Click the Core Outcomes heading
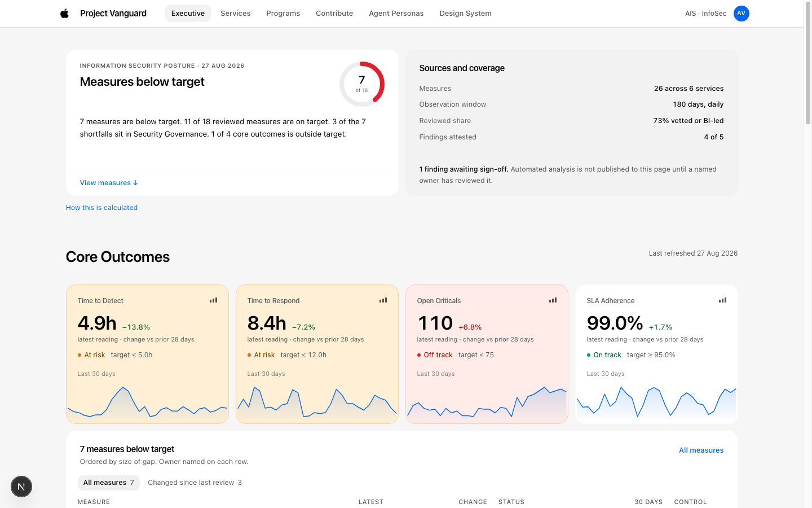Screen dimensions: 812x508 click(118, 257)
